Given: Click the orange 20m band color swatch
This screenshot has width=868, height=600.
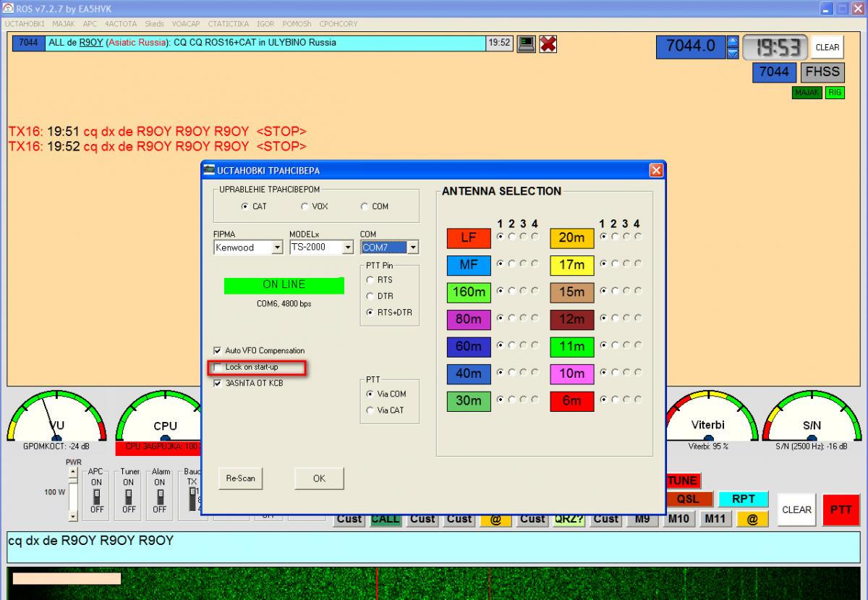Looking at the screenshot, I should (571, 238).
